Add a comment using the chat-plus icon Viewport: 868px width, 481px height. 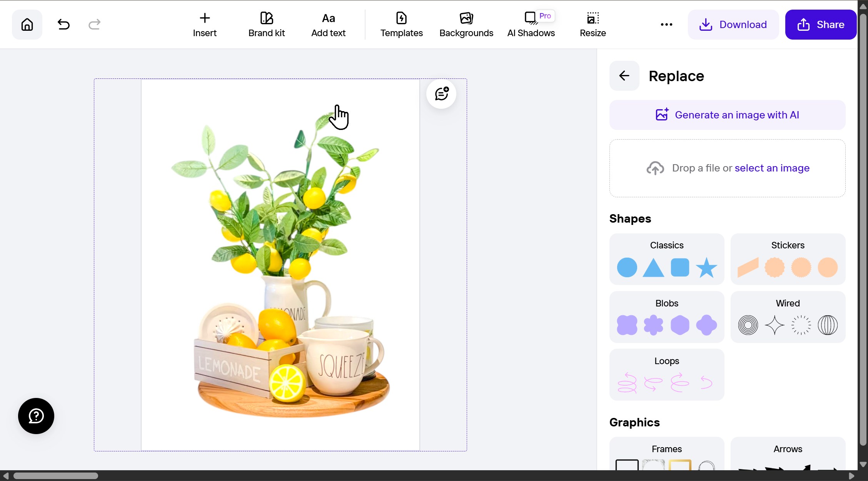pyautogui.click(x=441, y=94)
